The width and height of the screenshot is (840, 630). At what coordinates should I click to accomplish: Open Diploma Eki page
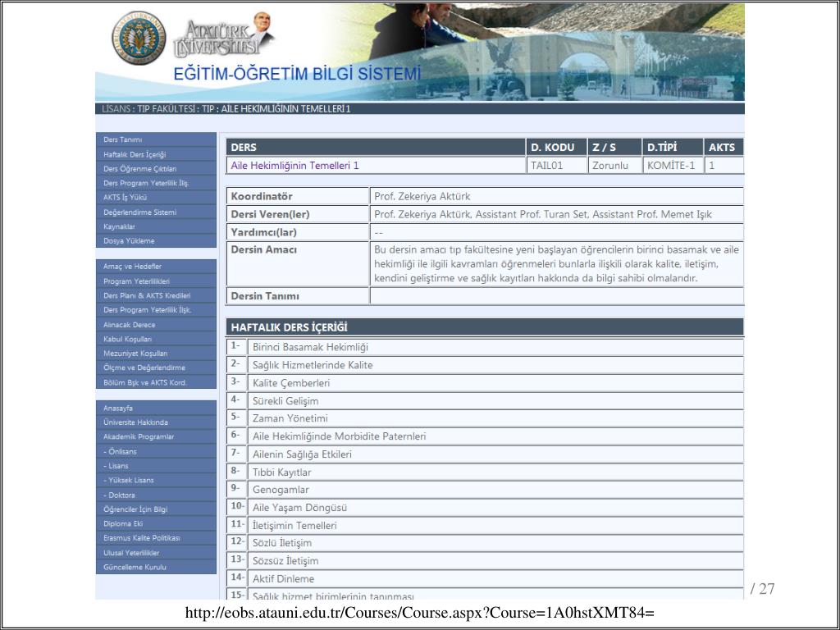pyautogui.click(x=156, y=524)
